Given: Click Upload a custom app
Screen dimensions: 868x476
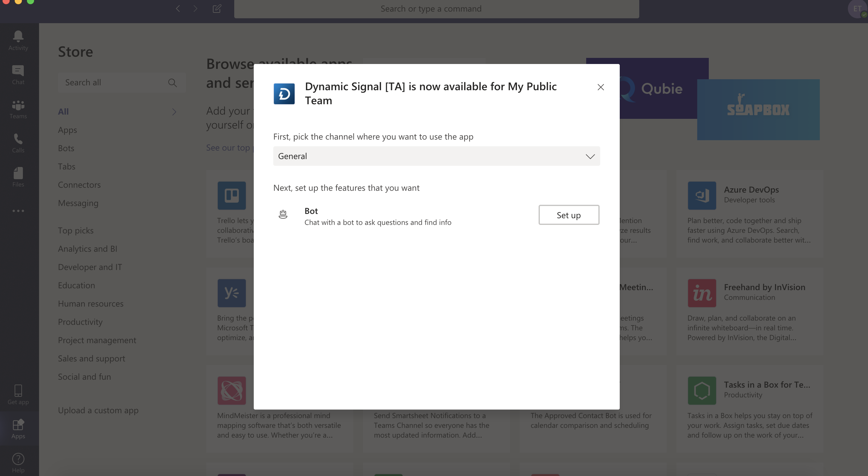Looking at the screenshot, I should point(99,410).
